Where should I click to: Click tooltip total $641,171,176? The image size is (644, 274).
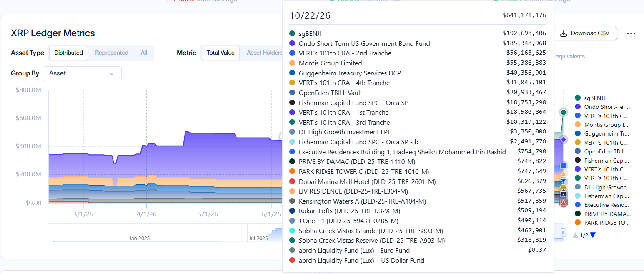click(524, 15)
